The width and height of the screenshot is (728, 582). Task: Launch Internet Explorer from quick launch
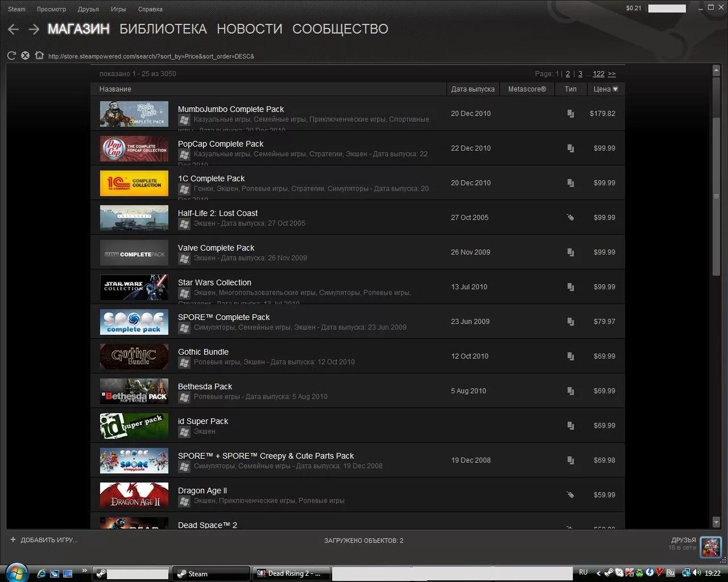(x=42, y=573)
